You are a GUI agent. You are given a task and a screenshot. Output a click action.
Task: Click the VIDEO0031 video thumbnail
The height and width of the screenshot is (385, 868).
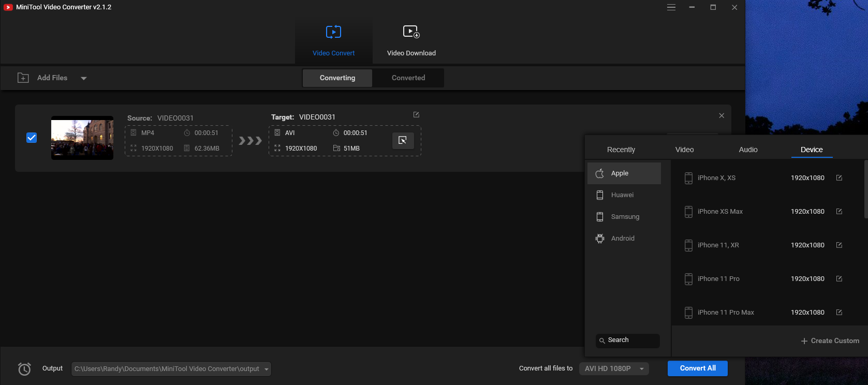82,138
